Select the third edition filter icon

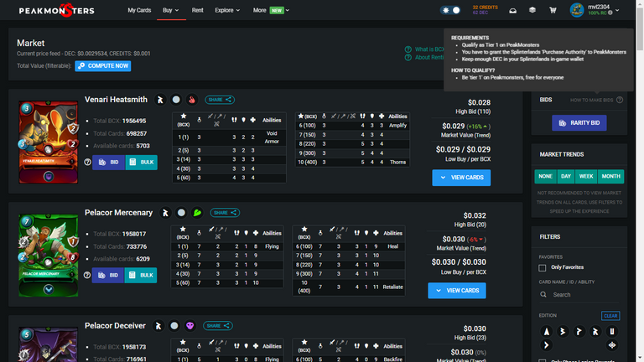click(x=579, y=331)
